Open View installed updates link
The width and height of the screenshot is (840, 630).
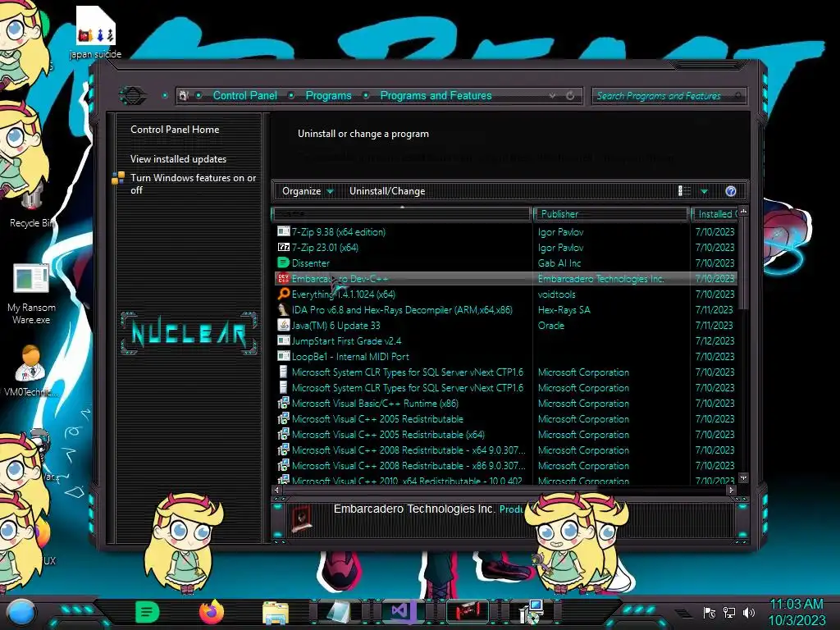point(178,158)
